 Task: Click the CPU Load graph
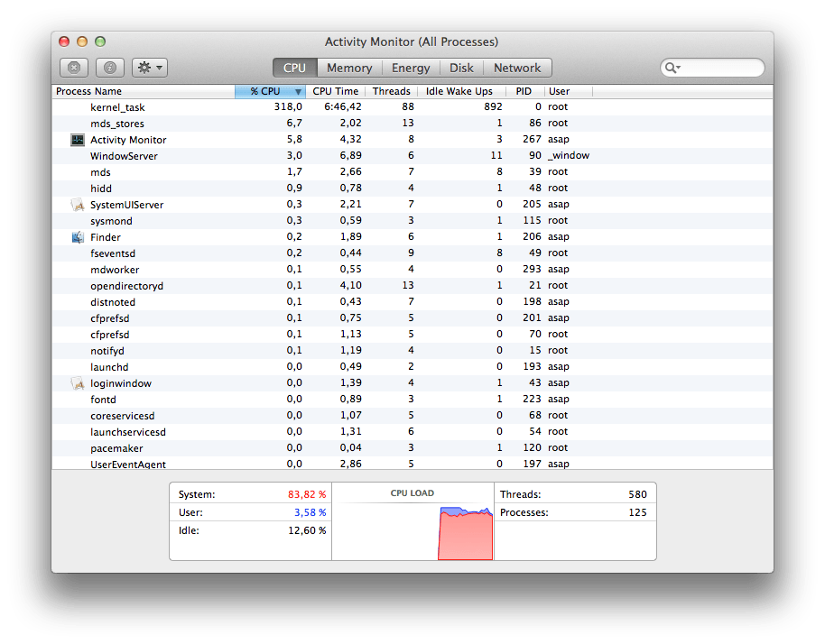pos(412,527)
